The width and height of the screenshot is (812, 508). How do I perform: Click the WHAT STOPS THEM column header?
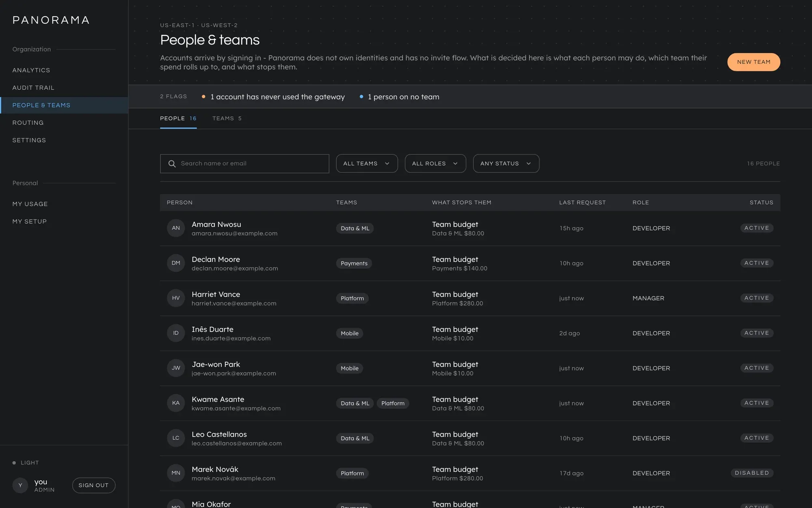click(462, 202)
